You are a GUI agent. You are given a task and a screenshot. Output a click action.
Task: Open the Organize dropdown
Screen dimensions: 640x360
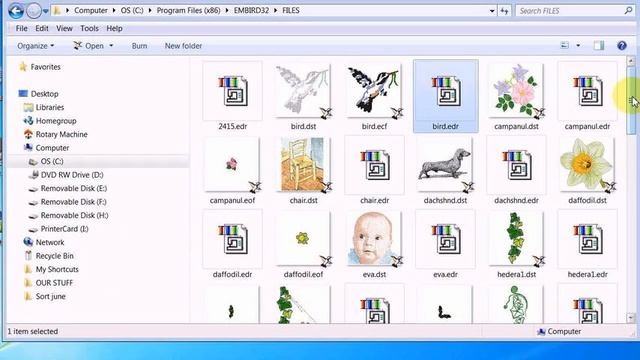click(36, 46)
